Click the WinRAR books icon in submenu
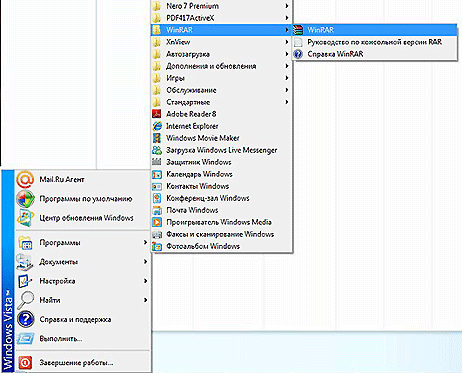 click(x=298, y=30)
